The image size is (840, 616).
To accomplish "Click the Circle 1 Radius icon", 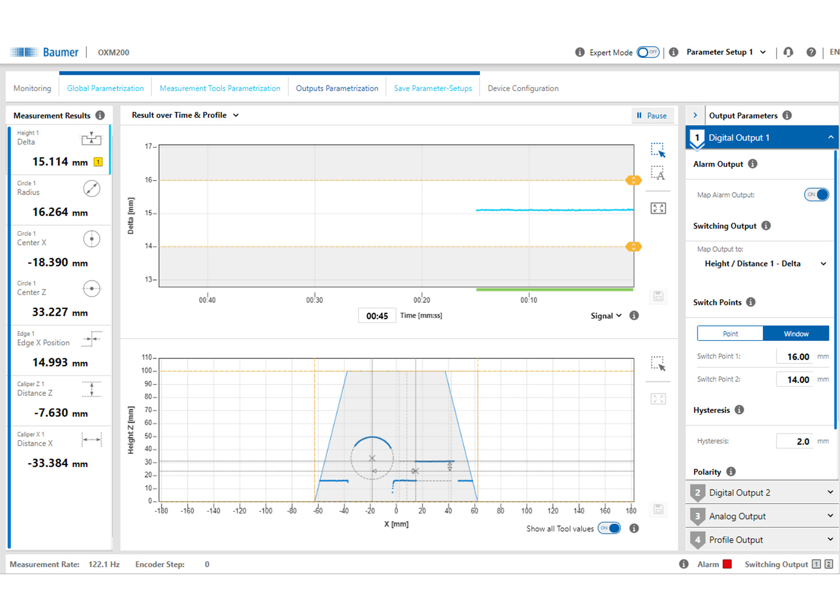I will 91,189.
